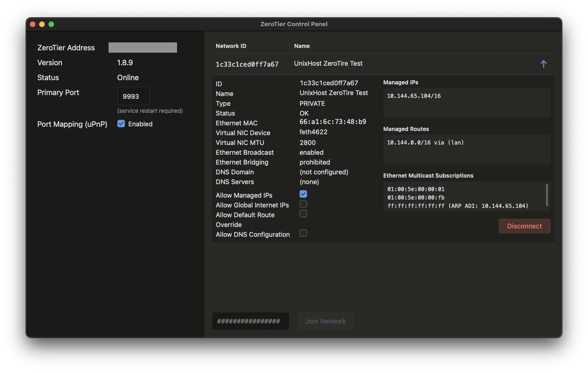This screenshot has height=372, width=588.
Task: Click the Primary Port field
Action: click(133, 96)
